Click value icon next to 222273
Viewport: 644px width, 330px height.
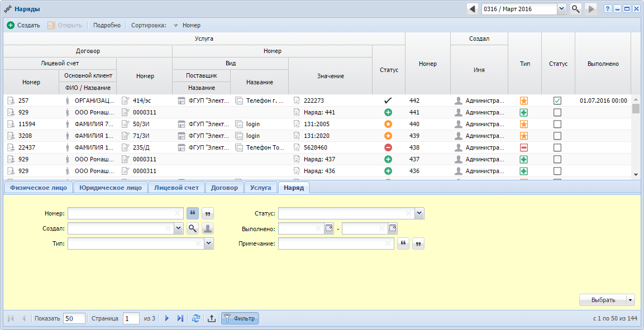click(x=297, y=101)
